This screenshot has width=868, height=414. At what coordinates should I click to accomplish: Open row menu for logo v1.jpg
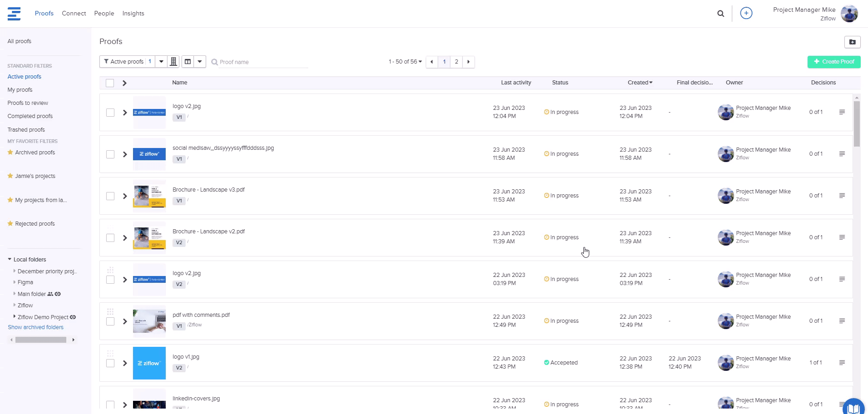(x=842, y=363)
